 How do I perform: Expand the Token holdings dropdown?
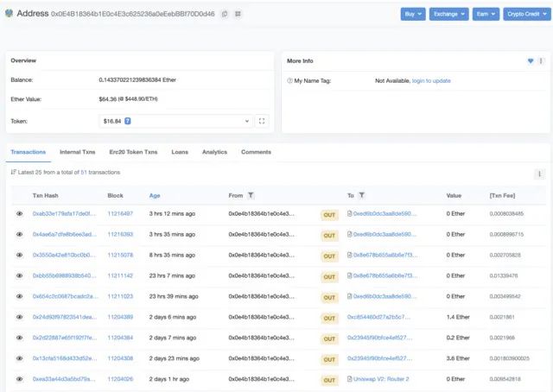coord(175,121)
